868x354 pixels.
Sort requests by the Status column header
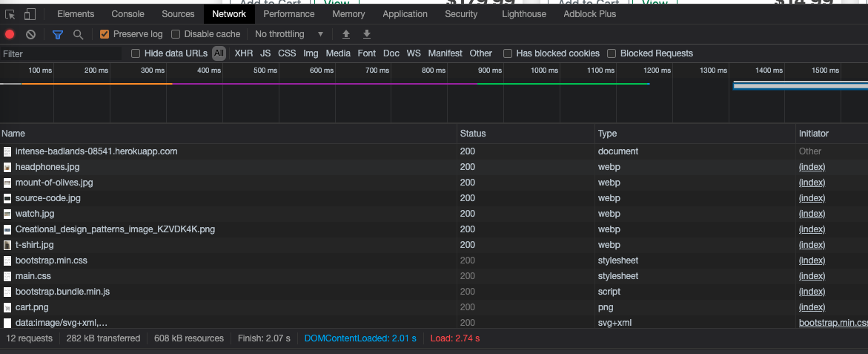pos(473,134)
